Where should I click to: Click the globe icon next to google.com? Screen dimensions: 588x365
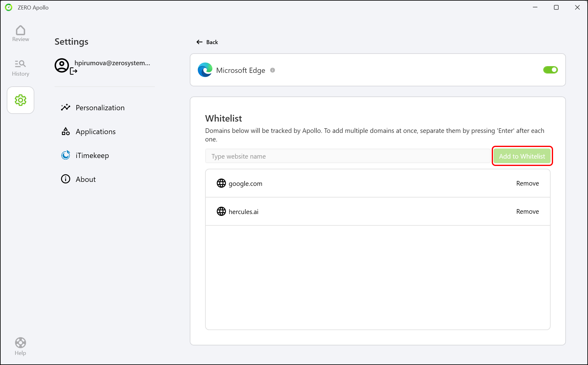[x=221, y=183]
